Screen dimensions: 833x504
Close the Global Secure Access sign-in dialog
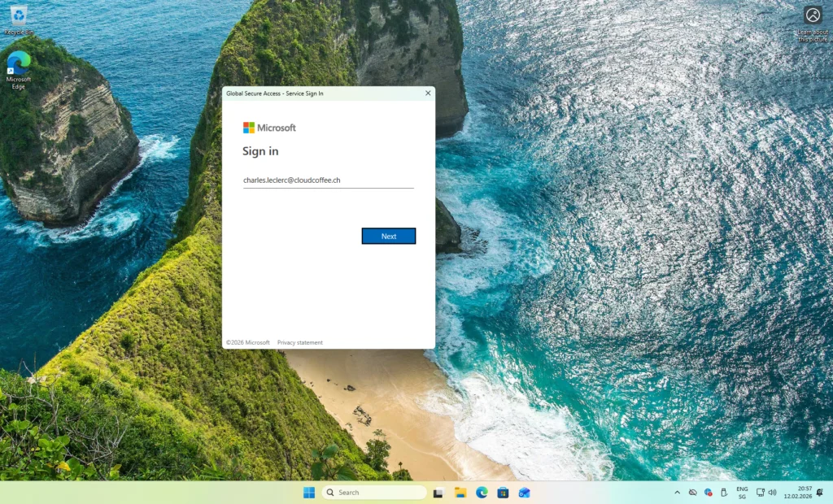[428, 93]
